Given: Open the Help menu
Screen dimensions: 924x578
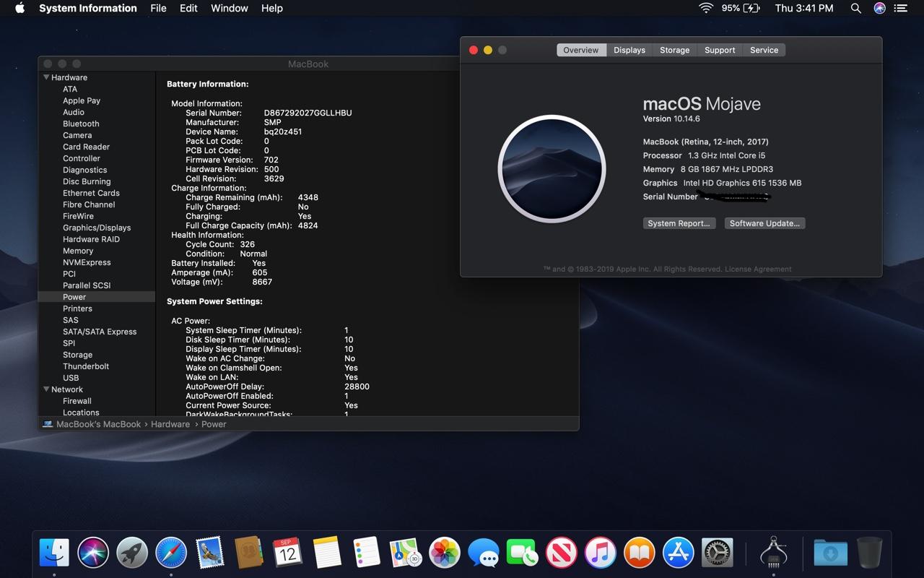Looking at the screenshot, I should 271,8.
